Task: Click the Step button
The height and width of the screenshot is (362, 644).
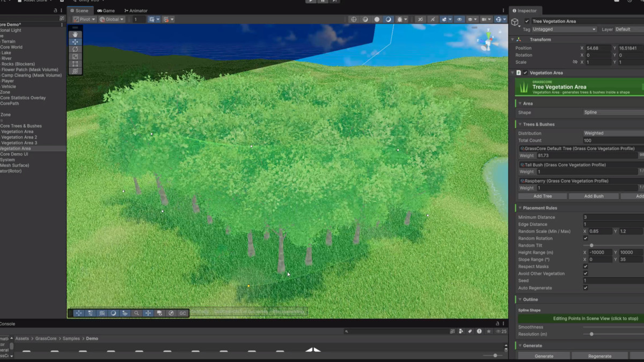Action: coord(334,1)
